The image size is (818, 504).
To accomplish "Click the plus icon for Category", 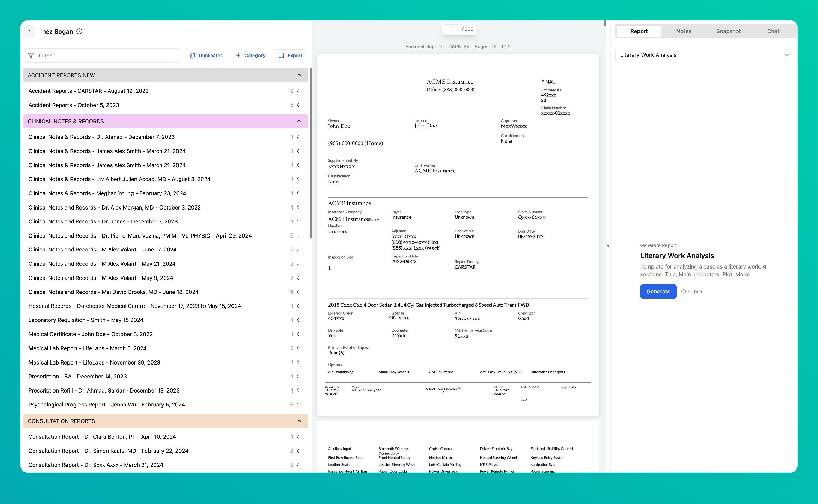I will click(238, 56).
